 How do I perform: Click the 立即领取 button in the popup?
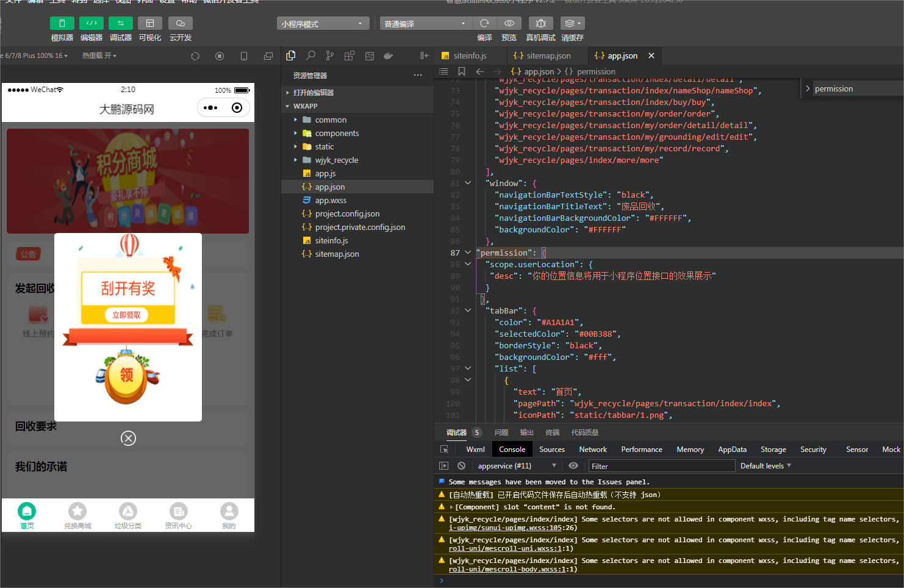tap(127, 315)
